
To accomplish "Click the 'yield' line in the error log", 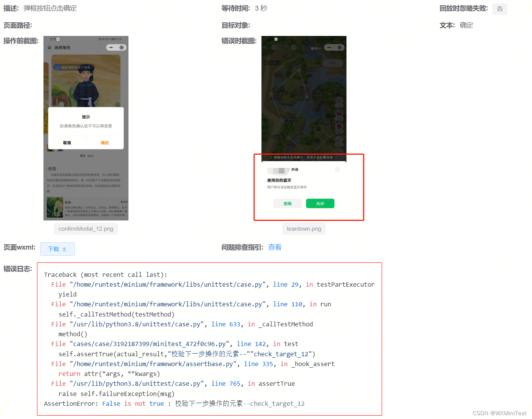I will pyautogui.click(x=67, y=294).
